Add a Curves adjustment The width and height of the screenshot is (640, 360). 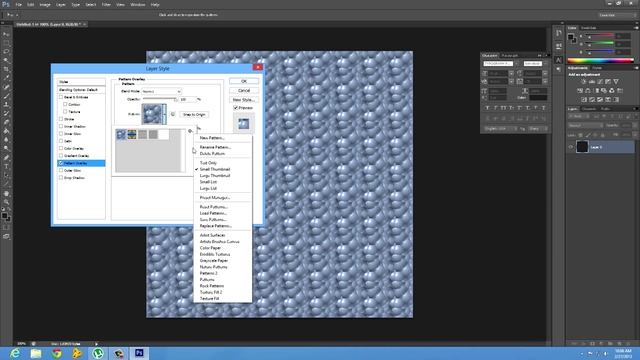pos(600,82)
